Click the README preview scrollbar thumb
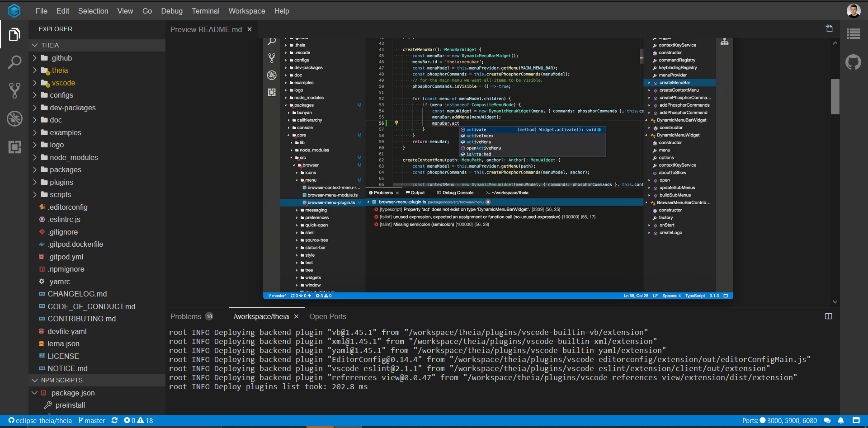This screenshot has width=868, height=428. click(x=835, y=97)
